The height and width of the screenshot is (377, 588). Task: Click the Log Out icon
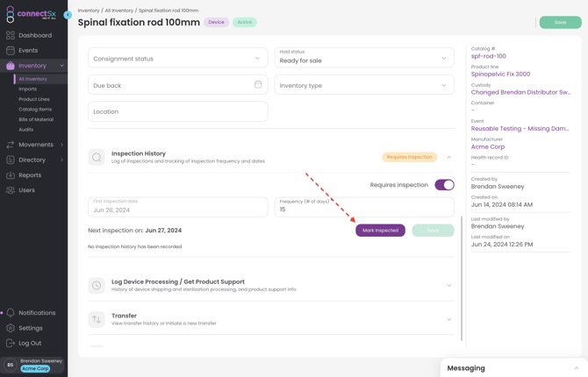[x=11, y=343]
